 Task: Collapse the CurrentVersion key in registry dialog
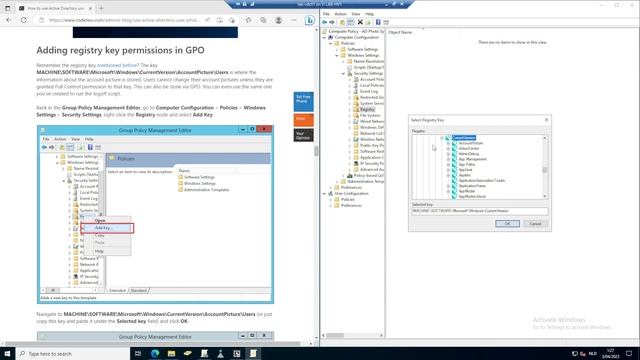[442, 138]
